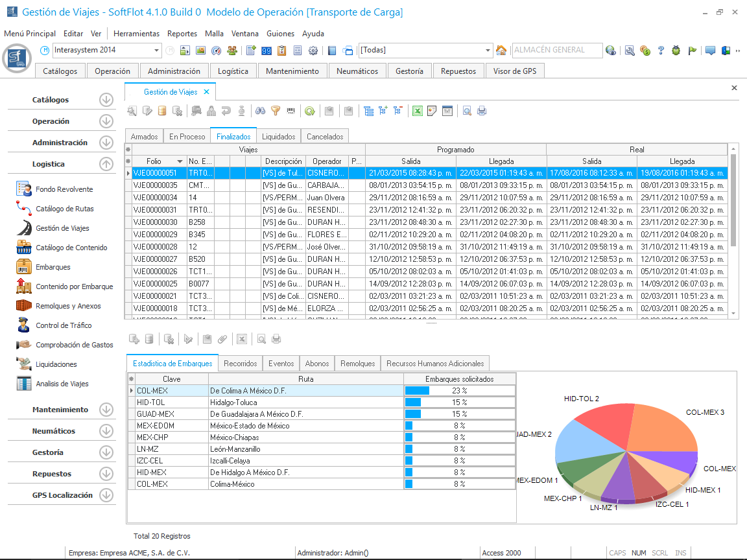Open the Reportes menu
747x560 pixels.
tap(182, 34)
